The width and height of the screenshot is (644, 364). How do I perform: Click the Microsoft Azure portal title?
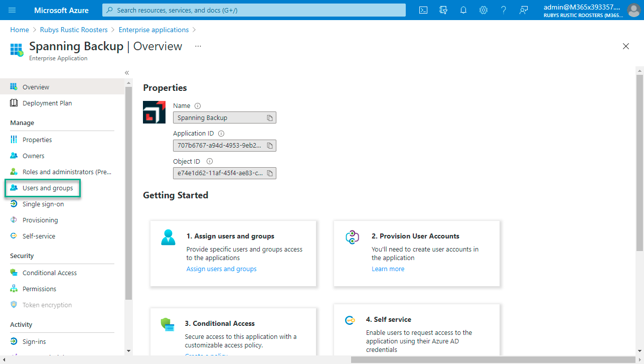tap(61, 10)
